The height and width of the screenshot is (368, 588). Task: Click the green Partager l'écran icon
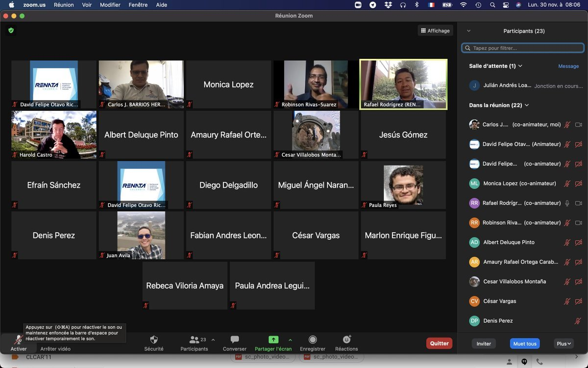(273, 340)
